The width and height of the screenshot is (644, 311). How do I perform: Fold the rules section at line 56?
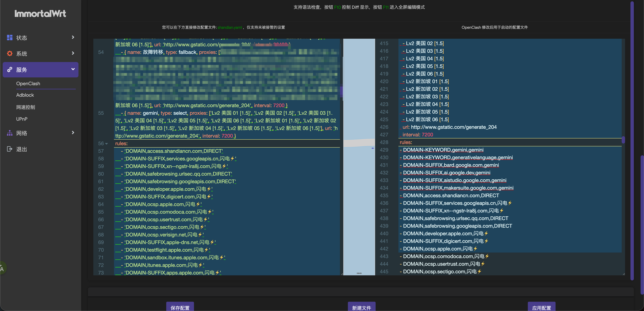[107, 144]
